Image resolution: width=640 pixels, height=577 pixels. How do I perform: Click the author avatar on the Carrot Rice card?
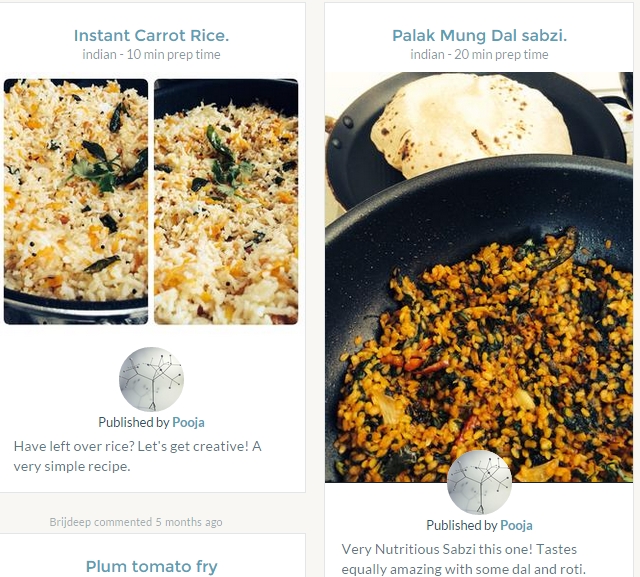point(151,379)
